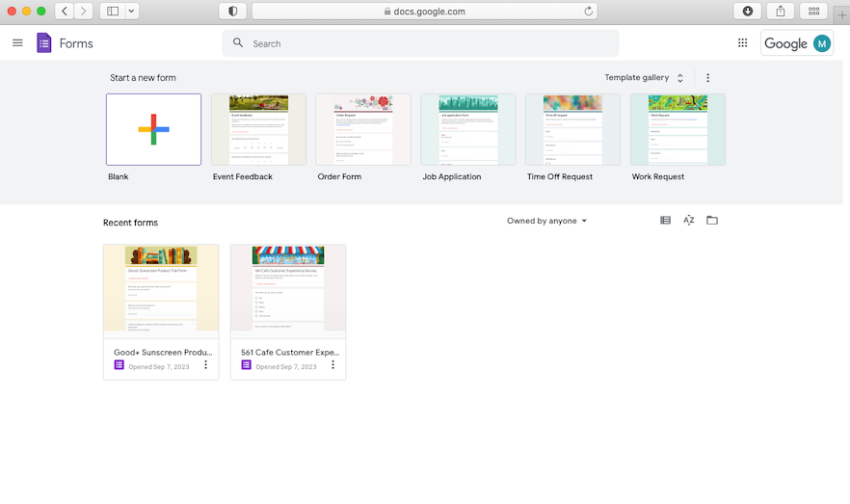Open the main menu hamburger icon
This screenshot has width=850, height=504.
(x=17, y=43)
